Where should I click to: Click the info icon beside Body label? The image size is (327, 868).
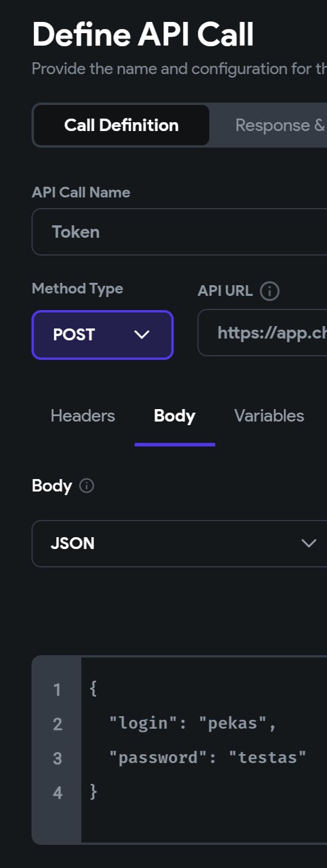86,486
